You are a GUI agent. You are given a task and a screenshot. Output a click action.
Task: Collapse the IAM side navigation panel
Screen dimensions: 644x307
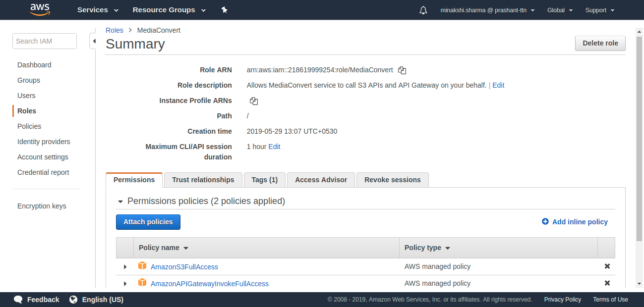[x=93, y=41]
